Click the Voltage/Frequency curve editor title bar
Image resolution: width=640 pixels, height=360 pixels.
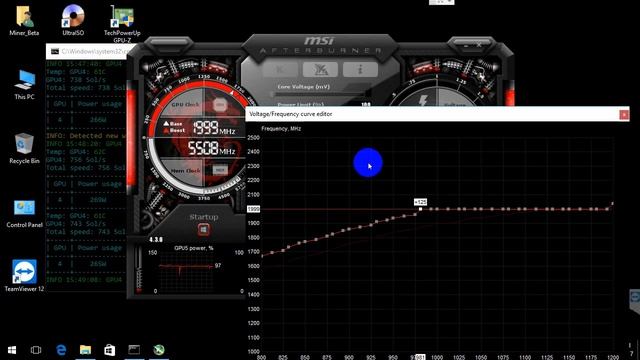[x=437, y=114]
